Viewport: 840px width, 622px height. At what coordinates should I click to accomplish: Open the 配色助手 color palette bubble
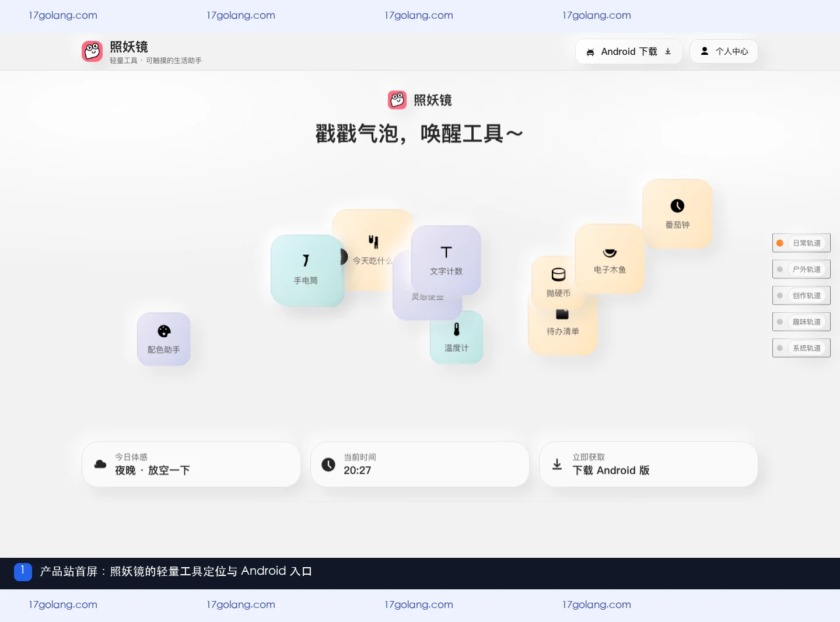click(164, 339)
